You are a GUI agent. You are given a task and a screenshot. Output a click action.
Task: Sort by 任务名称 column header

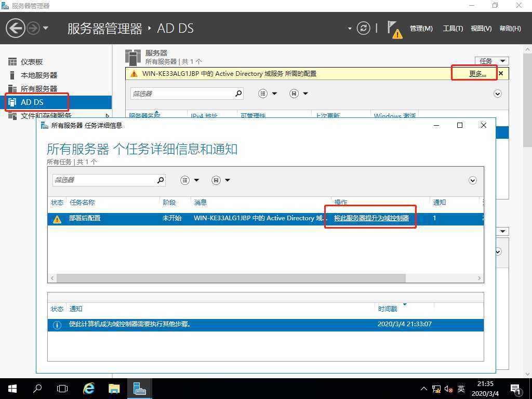tap(82, 203)
